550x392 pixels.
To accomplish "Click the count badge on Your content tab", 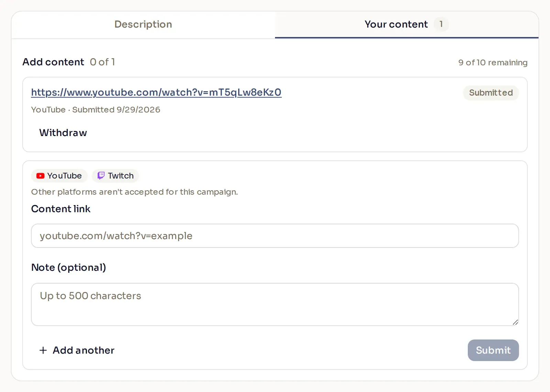I will click(441, 24).
